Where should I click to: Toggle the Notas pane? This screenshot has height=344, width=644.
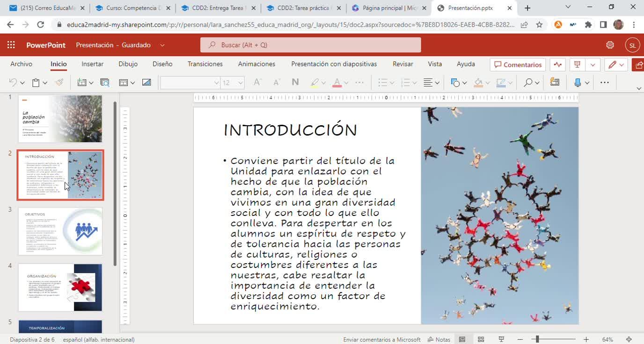tap(439, 339)
